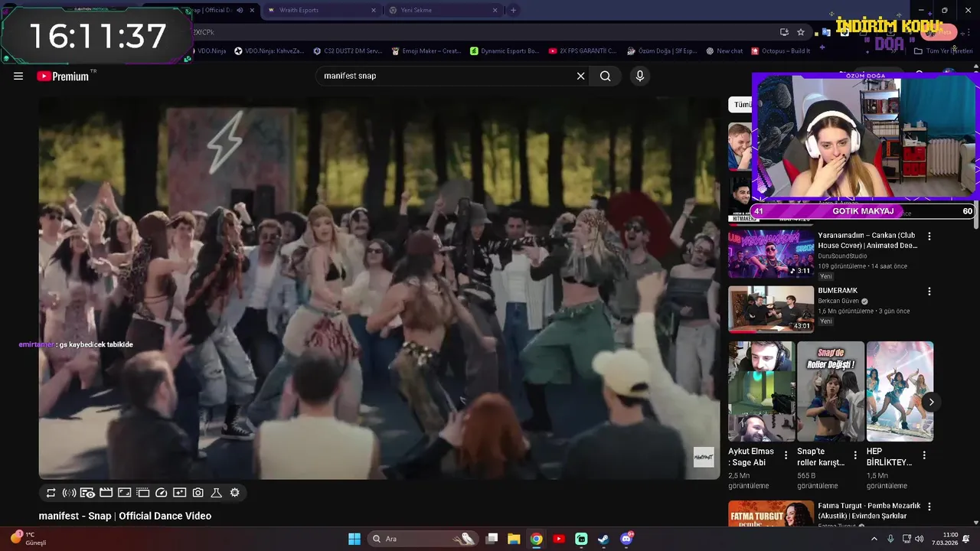
Task: Open the New chat bookmark
Action: coord(724,51)
